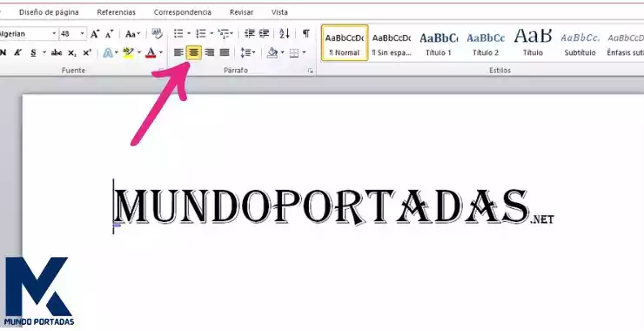The image size is (644, 331).
Task: Open the Párrafo dialog launcher
Action: point(311,71)
